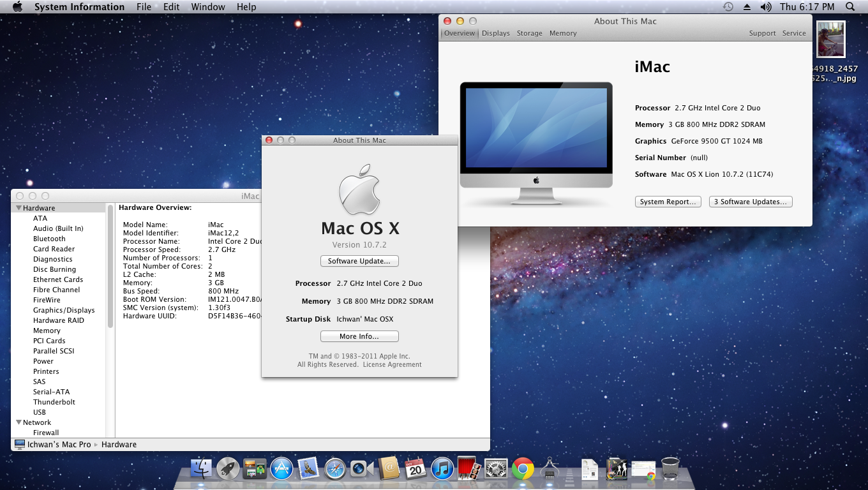Switch to the Displays tab

point(496,33)
